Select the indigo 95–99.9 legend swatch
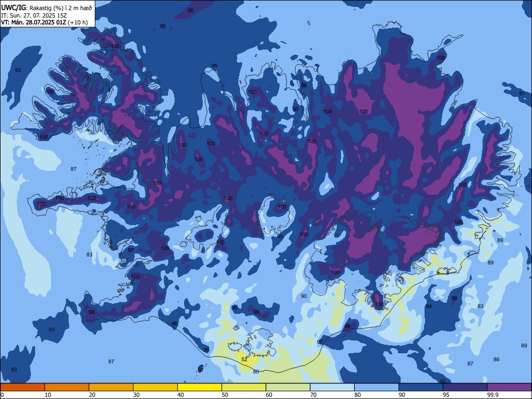This screenshot has width=532, height=399. (x=465, y=387)
